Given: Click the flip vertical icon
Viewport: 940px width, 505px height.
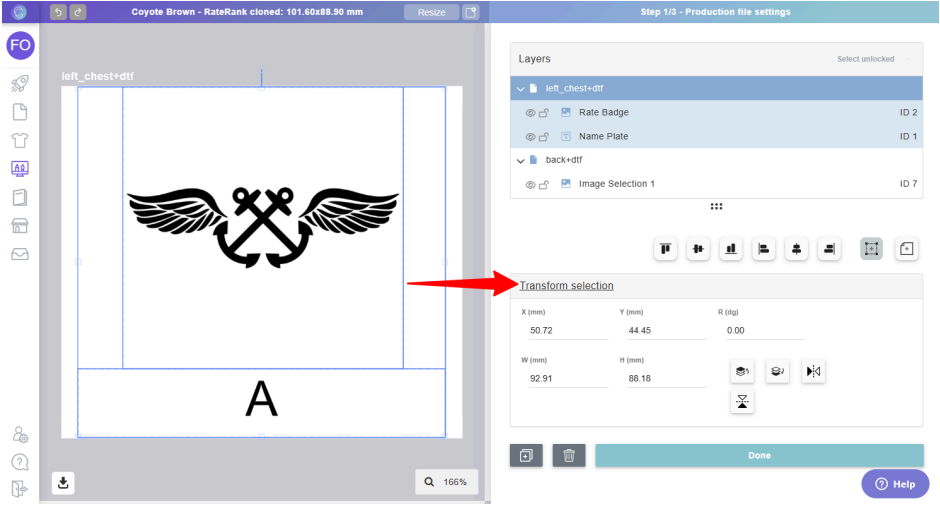Looking at the screenshot, I should click(743, 402).
